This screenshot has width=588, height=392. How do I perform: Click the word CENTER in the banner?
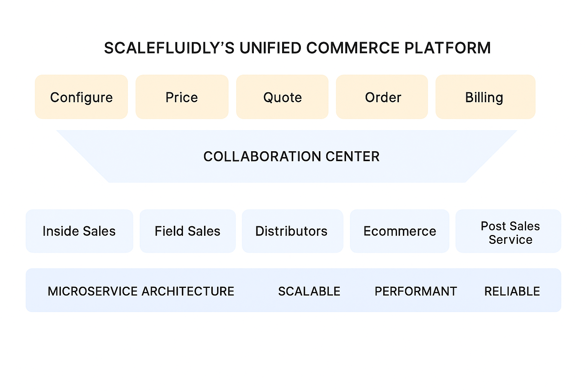pos(352,156)
